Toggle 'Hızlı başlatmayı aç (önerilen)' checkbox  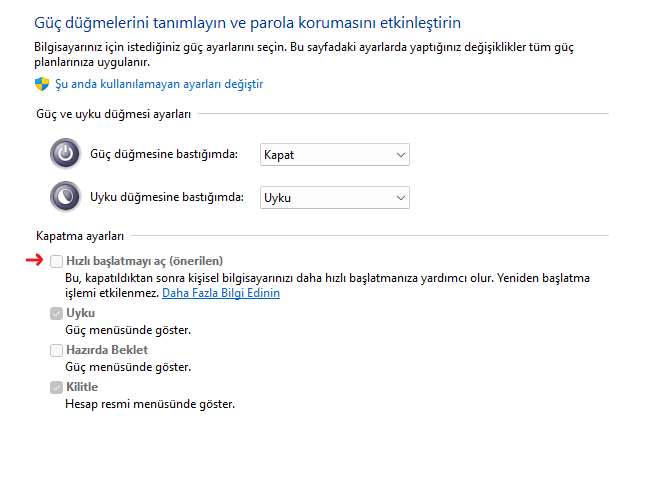tap(56, 261)
